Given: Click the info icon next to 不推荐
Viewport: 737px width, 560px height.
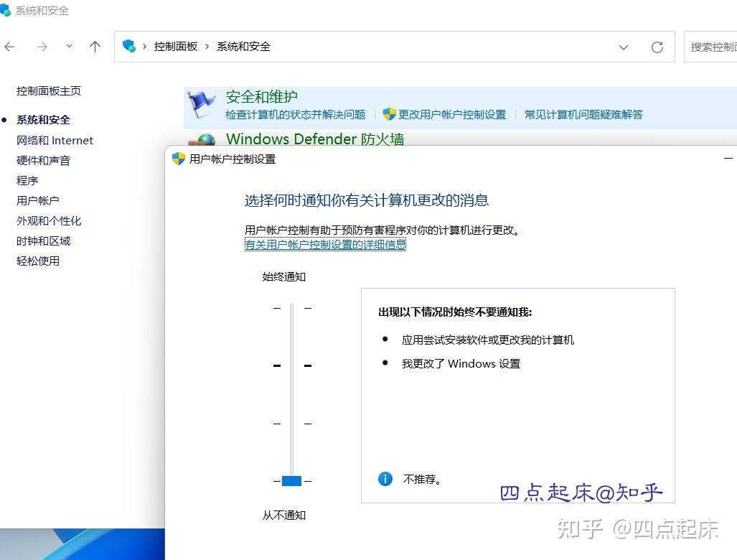Looking at the screenshot, I should 385,479.
